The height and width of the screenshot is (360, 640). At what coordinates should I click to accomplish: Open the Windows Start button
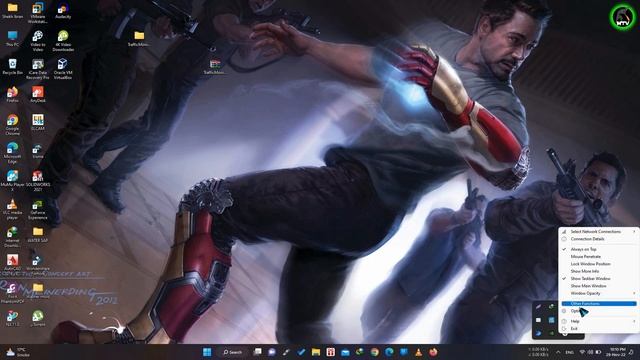[x=207, y=352]
